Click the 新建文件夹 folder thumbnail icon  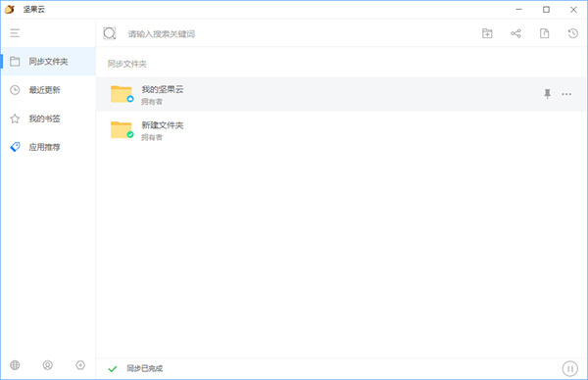point(122,129)
